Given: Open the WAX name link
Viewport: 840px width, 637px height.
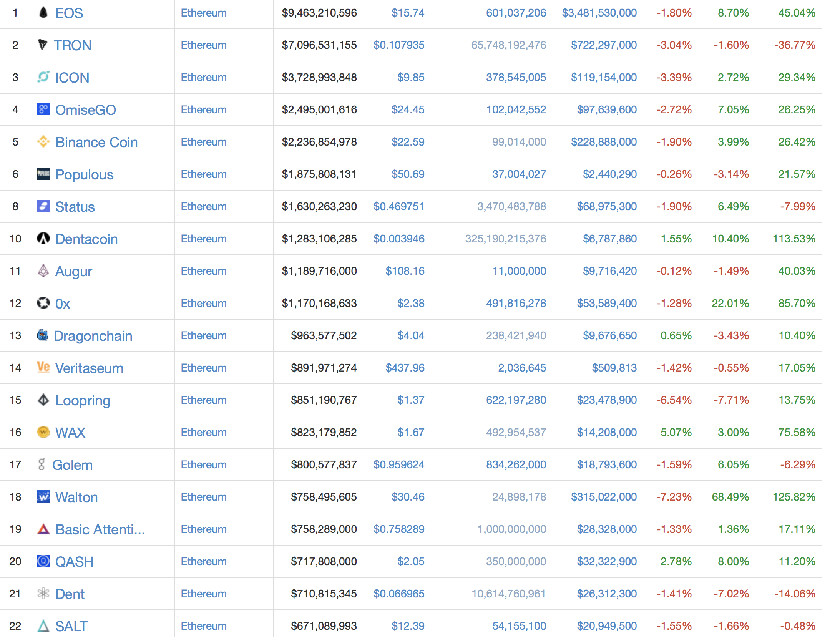Looking at the screenshot, I should (x=70, y=433).
